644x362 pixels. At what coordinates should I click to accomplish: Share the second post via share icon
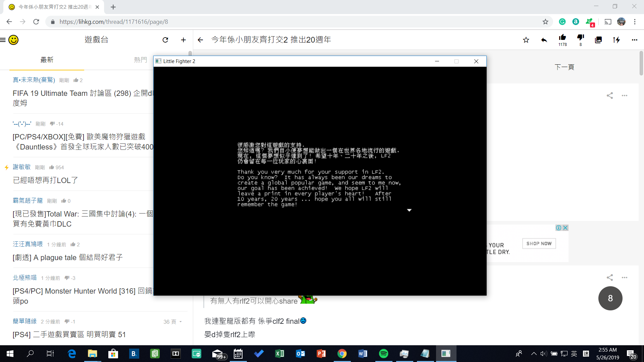click(610, 278)
